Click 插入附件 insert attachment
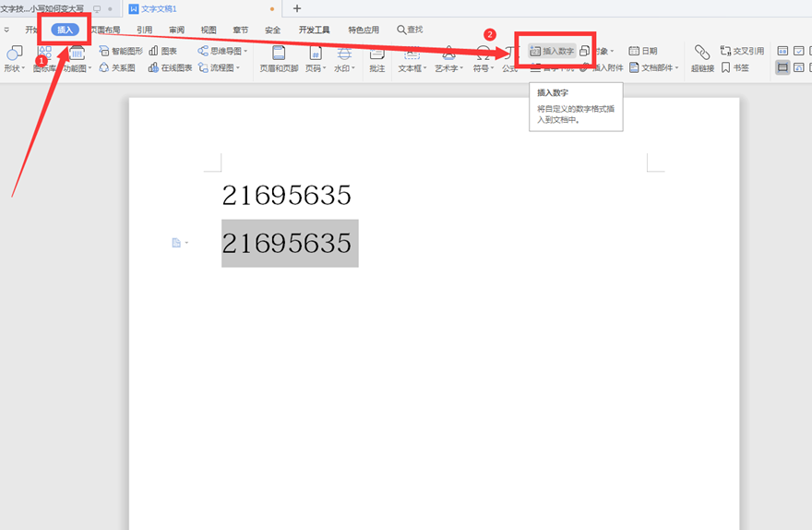The width and height of the screenshot is (812, 530). pos(602,68)
